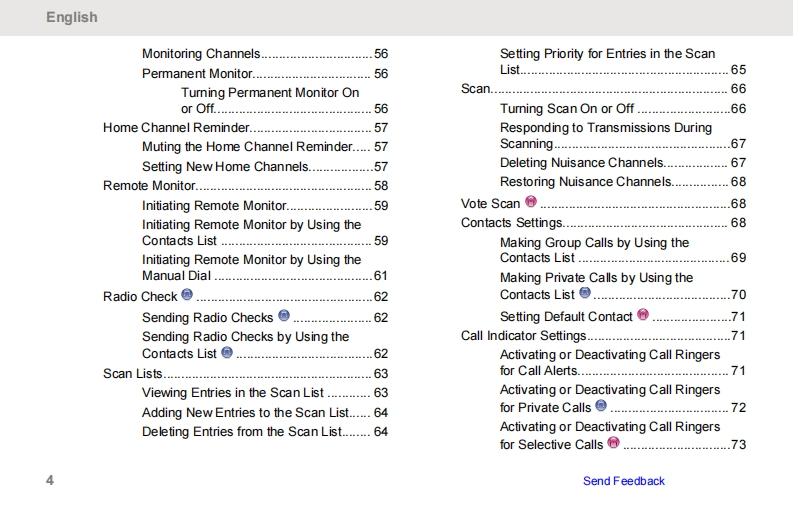Click the English language header label
The width and height of the screenshot is (793, 513).
(72, 17)
